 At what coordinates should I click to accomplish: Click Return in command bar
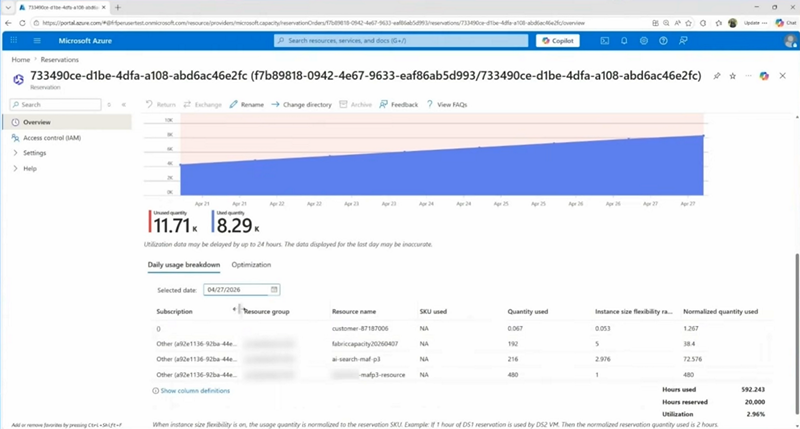[160, 105]
